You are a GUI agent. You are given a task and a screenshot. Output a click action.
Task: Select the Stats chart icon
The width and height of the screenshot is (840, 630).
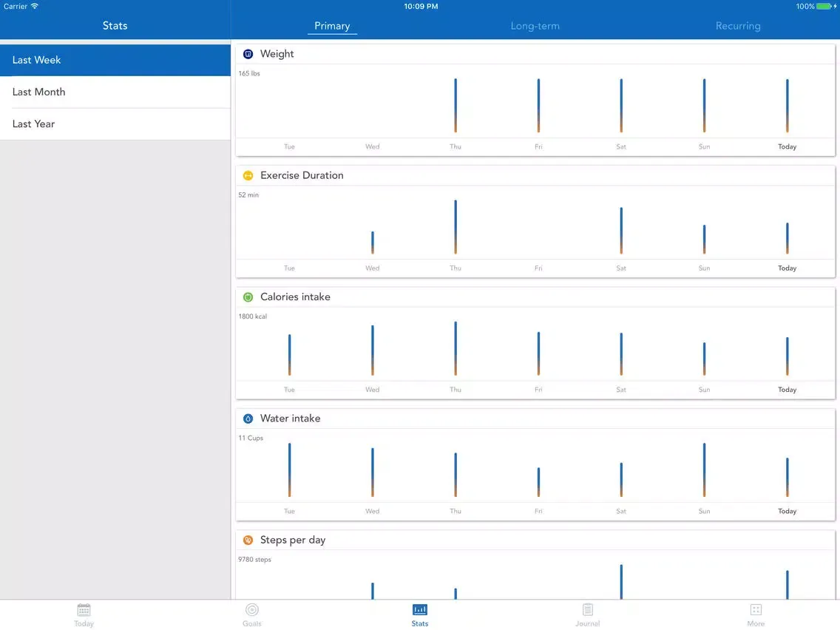[x=420, y=610]
